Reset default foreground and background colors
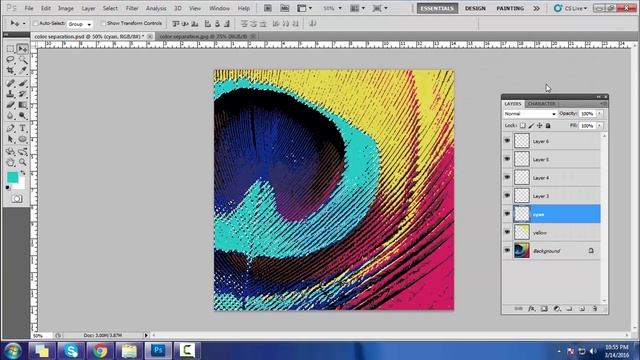640x360 pixels. pyautogui.click(x=8, y=188)
